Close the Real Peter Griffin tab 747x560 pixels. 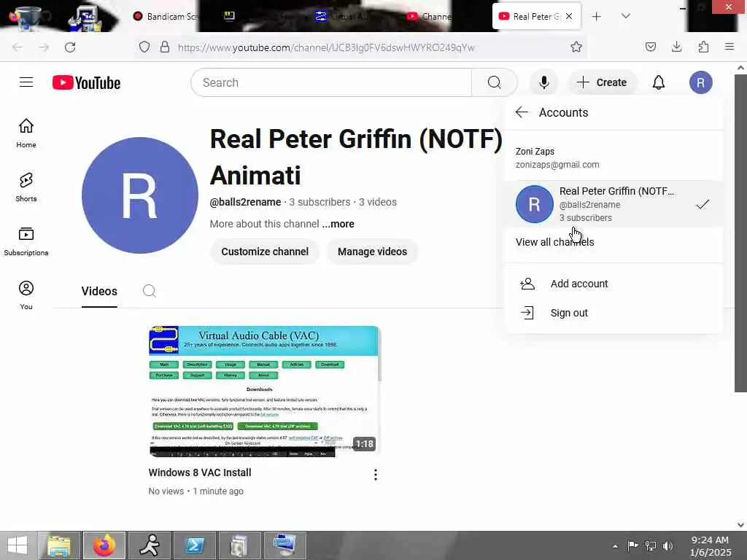569,16
